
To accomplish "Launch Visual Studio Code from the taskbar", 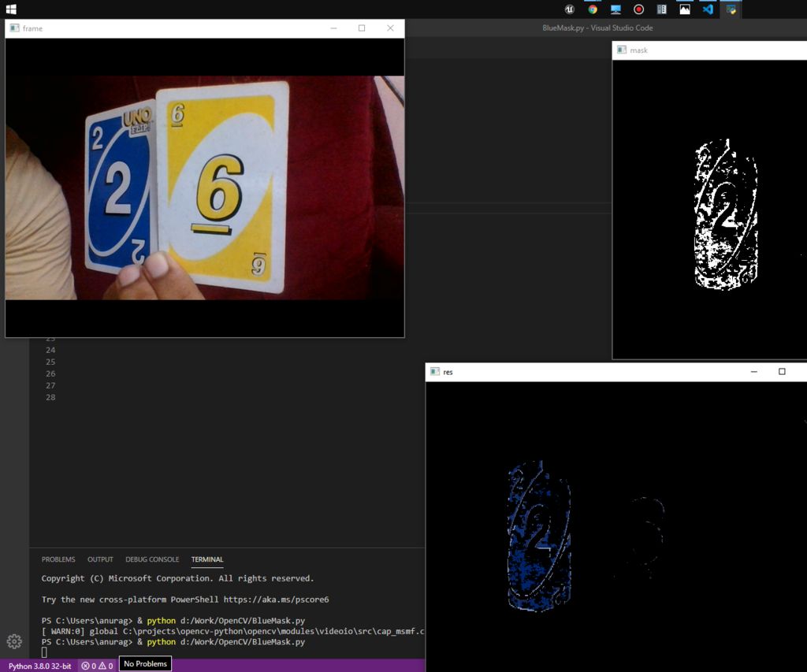I will [708, 9].
